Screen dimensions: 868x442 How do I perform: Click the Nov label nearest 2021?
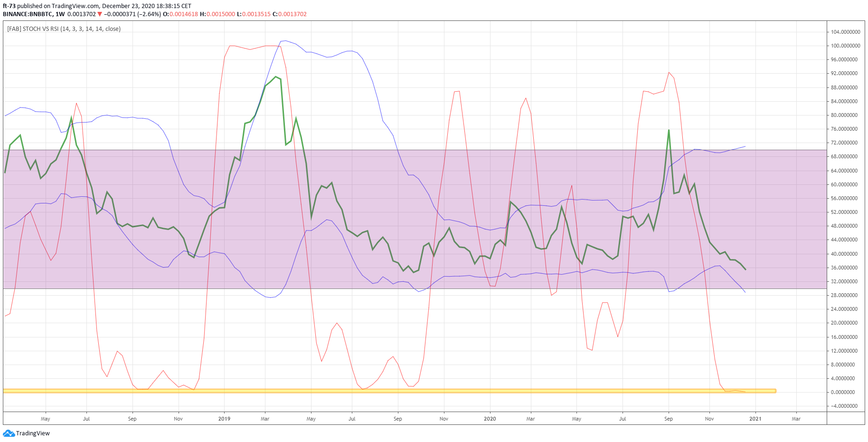pos(709,419)
